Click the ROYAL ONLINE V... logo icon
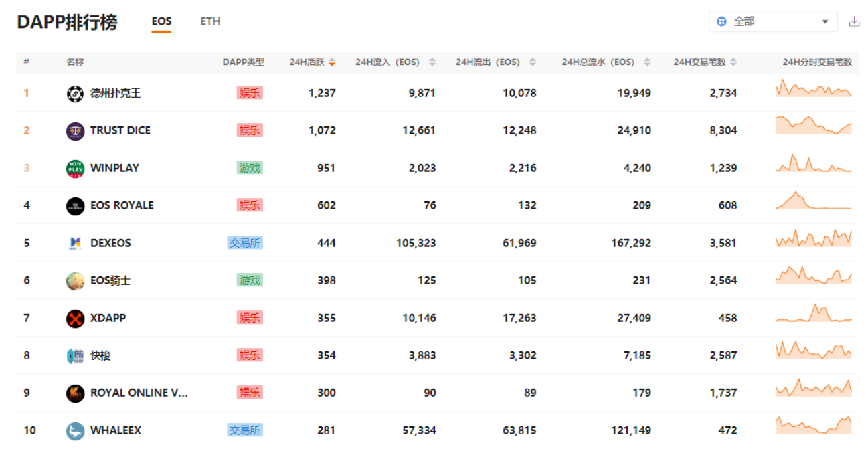The image size is (868, 449). coord(75,393)
